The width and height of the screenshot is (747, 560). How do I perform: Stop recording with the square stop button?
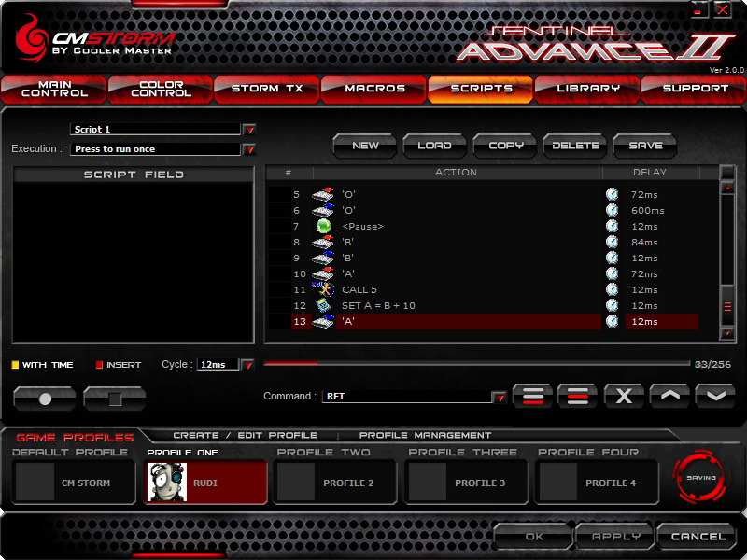click(x=115, y=399)
